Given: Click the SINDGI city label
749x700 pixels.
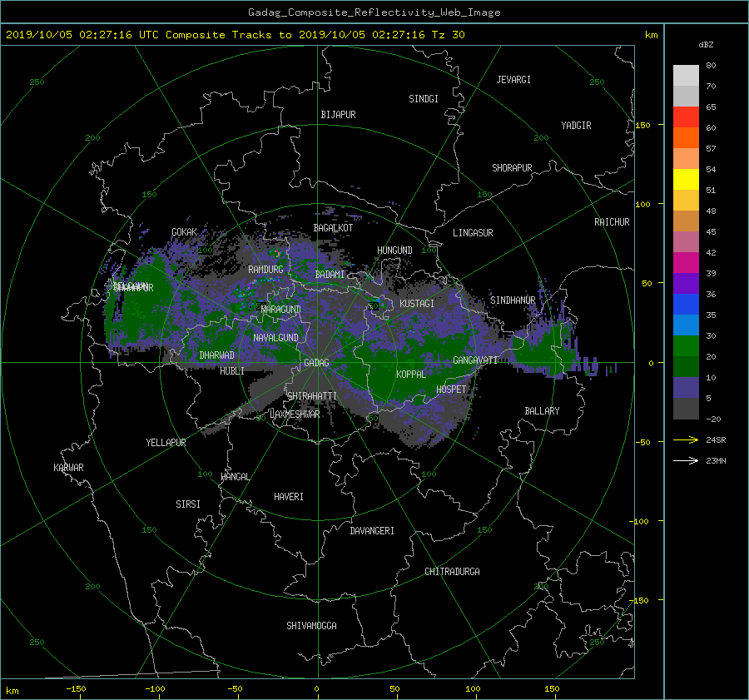Looking at the screenshot, I should [x=424, y=99].
